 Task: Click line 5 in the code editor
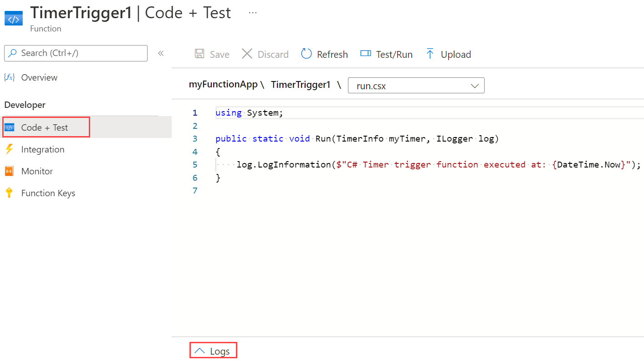click(x=410, y=164)
